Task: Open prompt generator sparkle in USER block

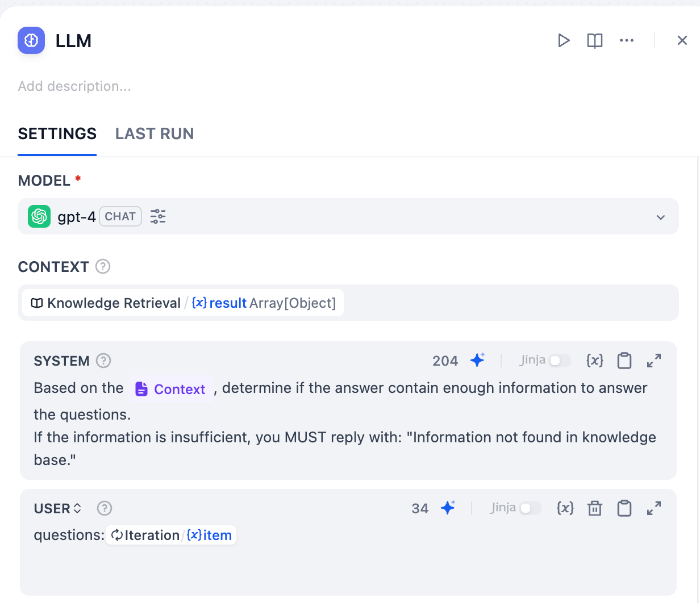Action: point(448,508)
